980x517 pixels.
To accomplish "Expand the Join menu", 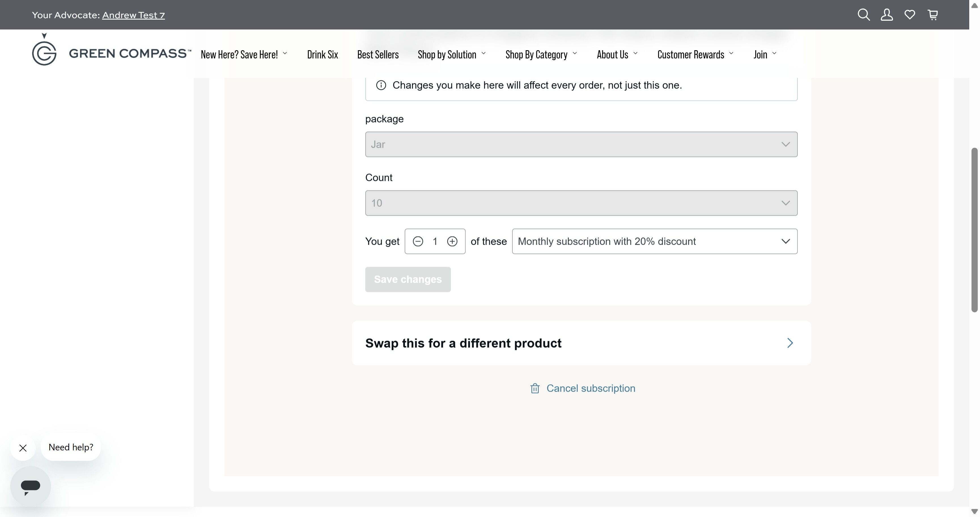I will (765, 54).
